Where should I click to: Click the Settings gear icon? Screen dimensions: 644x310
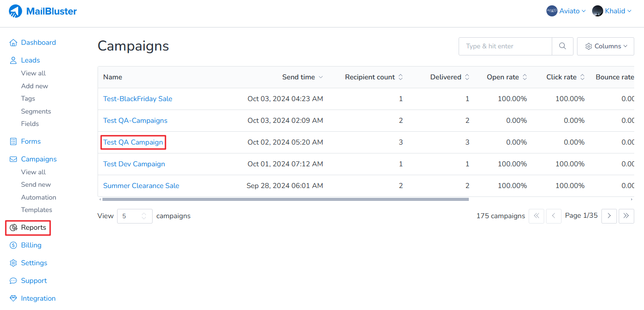pos(13,263)
